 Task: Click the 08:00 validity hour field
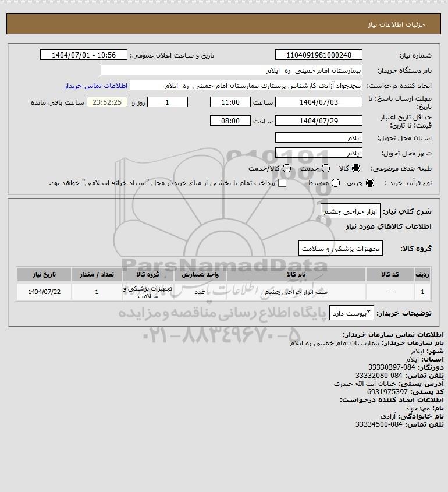[x=230, y=121]
